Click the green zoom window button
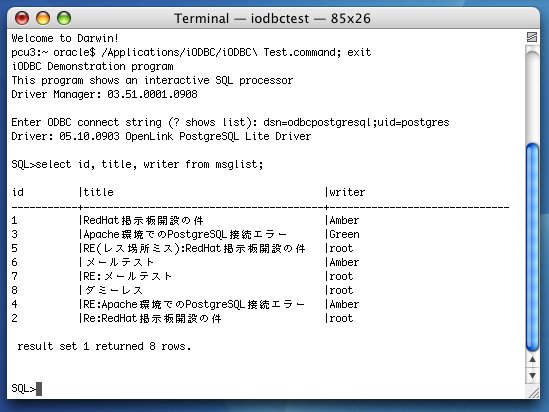Viewport: 549px width, 412px height. [x=64, y=18]
